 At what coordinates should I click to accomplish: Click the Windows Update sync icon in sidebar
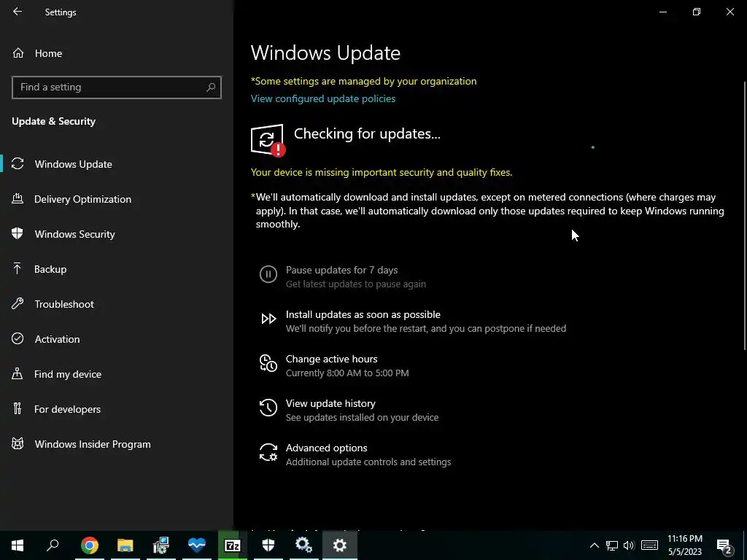pos(18,164)
